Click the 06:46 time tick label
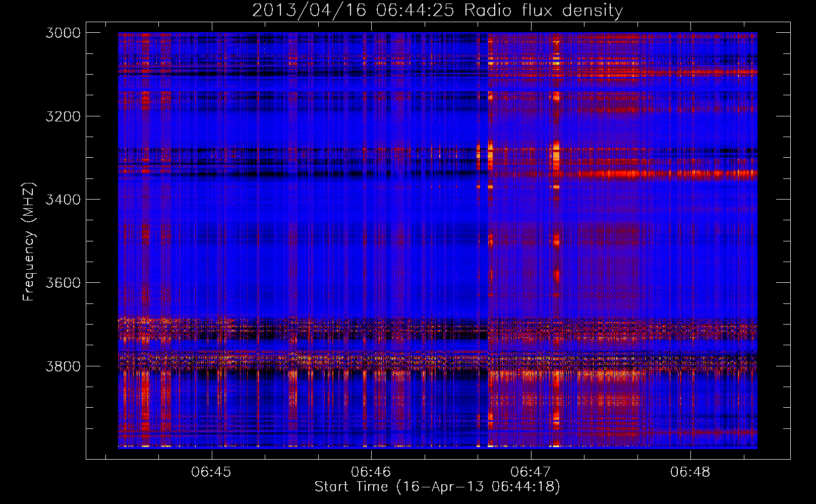 click(371, 472)
